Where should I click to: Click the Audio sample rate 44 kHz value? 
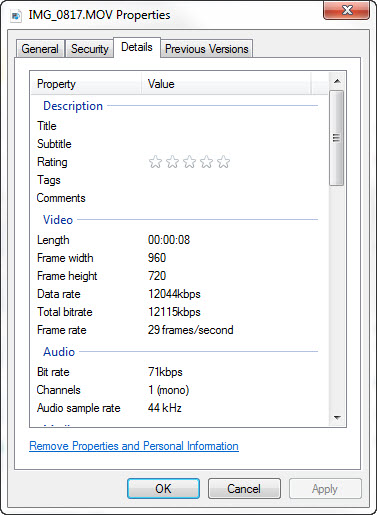tap(165, 408)
